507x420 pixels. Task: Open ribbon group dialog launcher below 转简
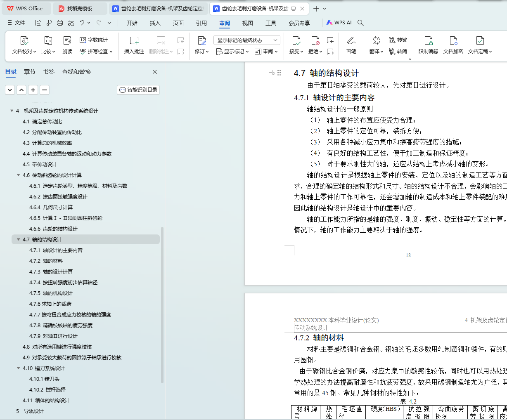(x=410, y=59)
